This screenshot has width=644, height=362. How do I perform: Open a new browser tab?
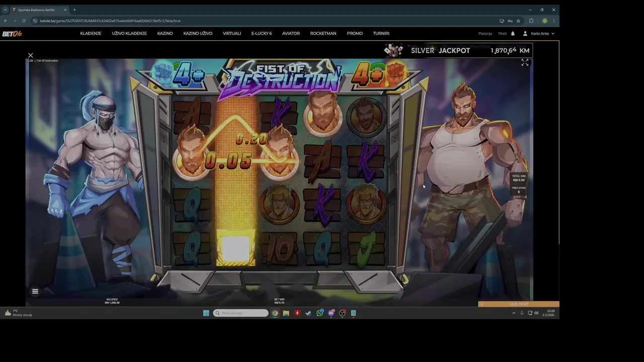click(x=74, y=10)
